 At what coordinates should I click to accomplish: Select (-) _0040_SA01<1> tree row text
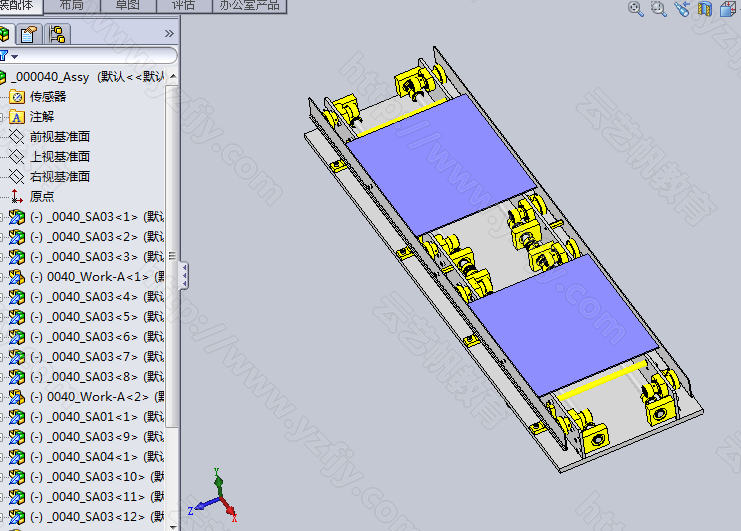click(97, 417)
